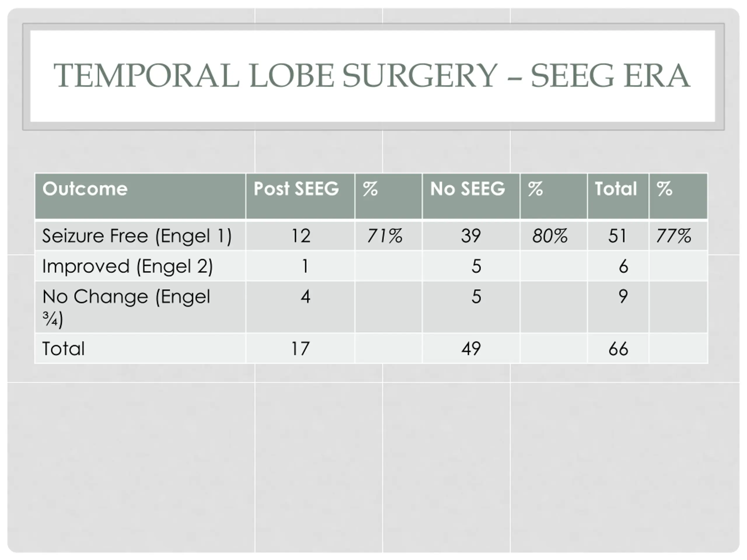Select the No SEEG column header
This screenshot has width=747, height=560.
tap(471, 196)
